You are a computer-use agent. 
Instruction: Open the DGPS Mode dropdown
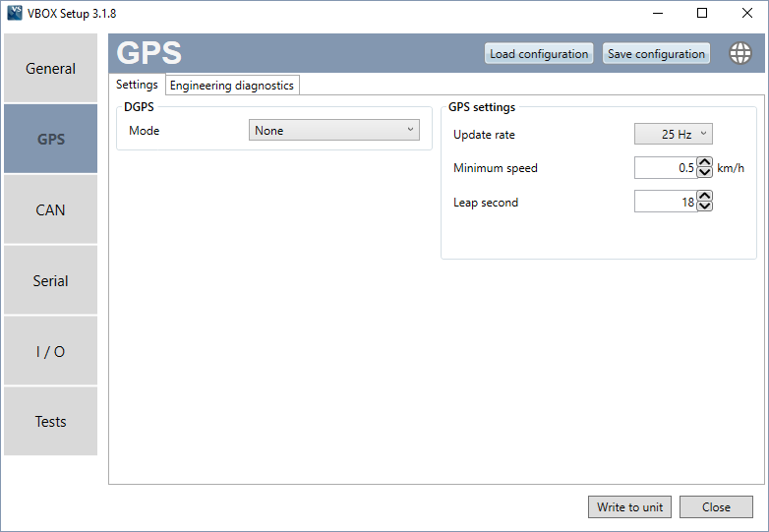pos(334,130)
